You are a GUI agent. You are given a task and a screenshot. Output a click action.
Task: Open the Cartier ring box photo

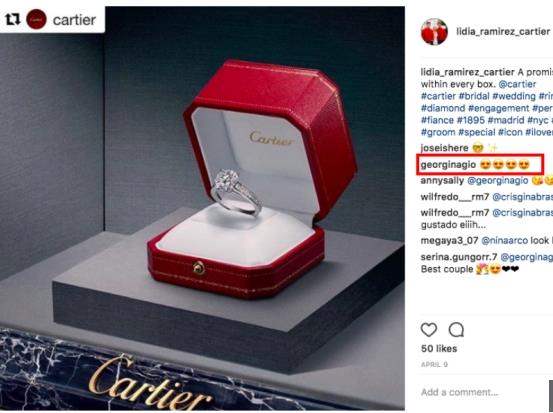click(202, 208)
